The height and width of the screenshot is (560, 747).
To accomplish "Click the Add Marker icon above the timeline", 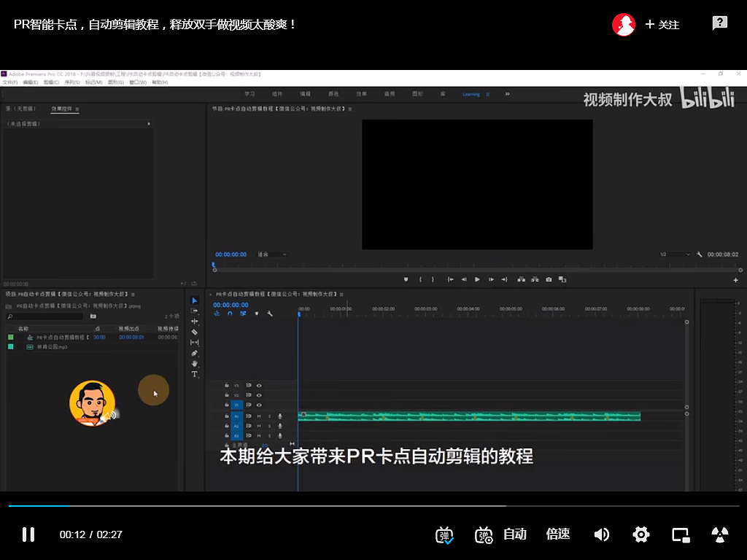I will pos(257,314).
